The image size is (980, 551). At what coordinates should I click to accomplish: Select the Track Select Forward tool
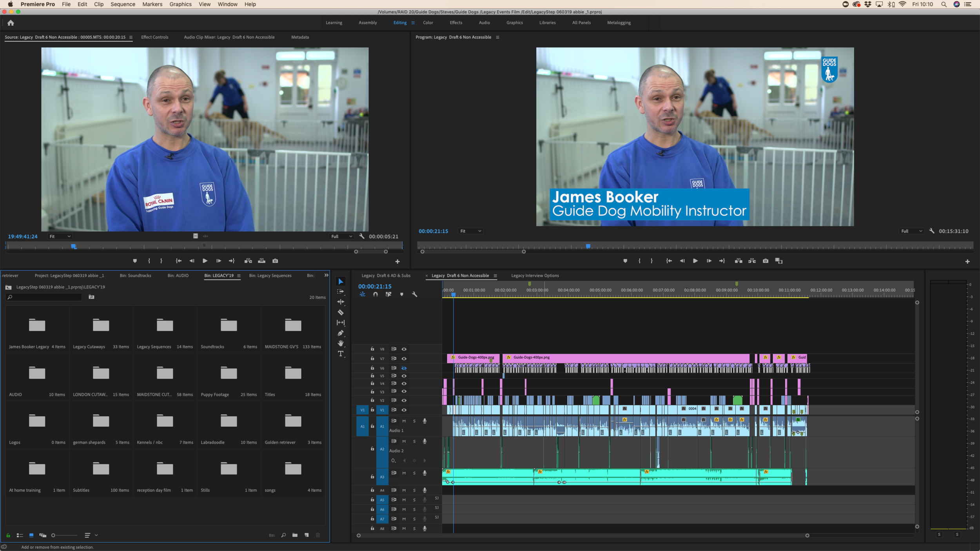tap(341, 292)
